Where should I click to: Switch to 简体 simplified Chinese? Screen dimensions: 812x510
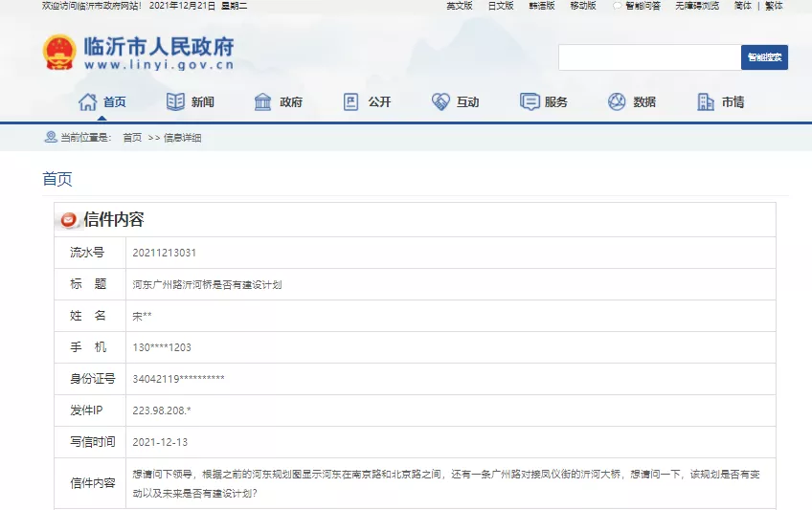[743, 6]
